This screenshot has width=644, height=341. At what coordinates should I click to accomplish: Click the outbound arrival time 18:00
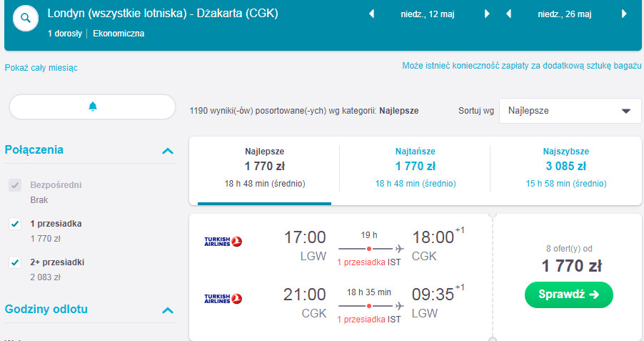point(433,238)
